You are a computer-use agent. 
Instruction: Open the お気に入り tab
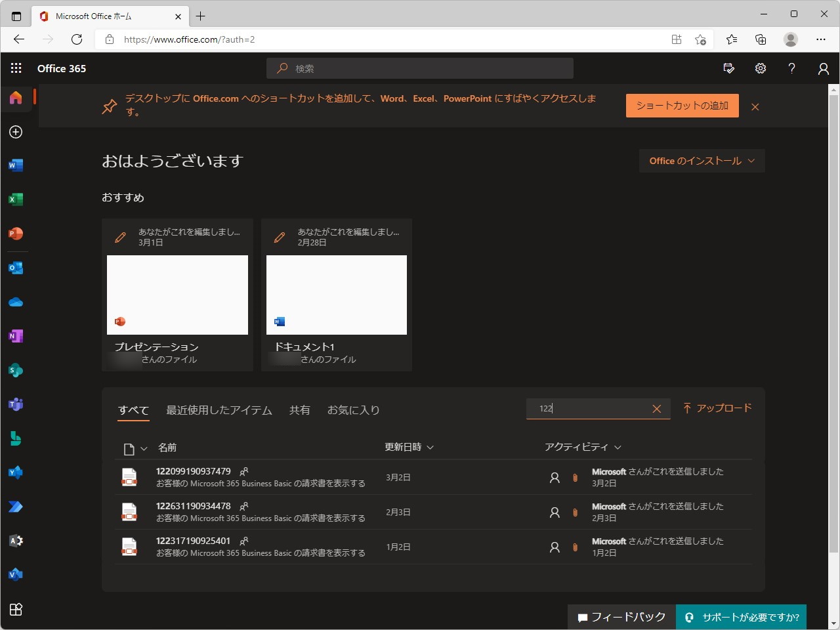point(354,409)
